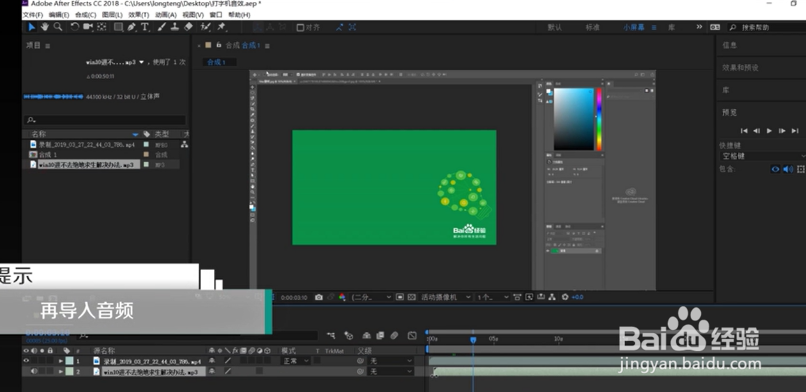This screenshot has width=806, height=392.
Task: Open the resolution (二分 dropdown
Action: click(x=371, y=297)
